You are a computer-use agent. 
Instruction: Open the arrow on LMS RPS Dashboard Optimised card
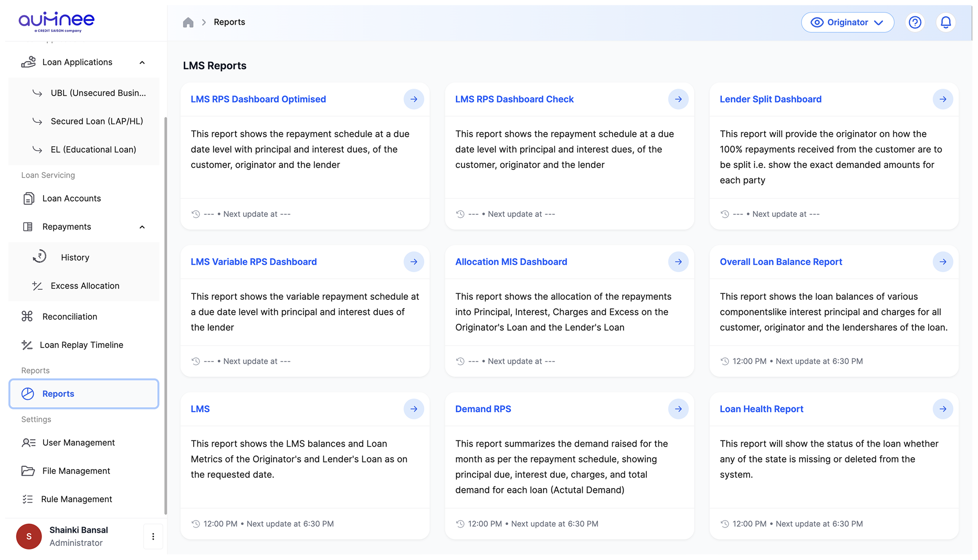414,99
